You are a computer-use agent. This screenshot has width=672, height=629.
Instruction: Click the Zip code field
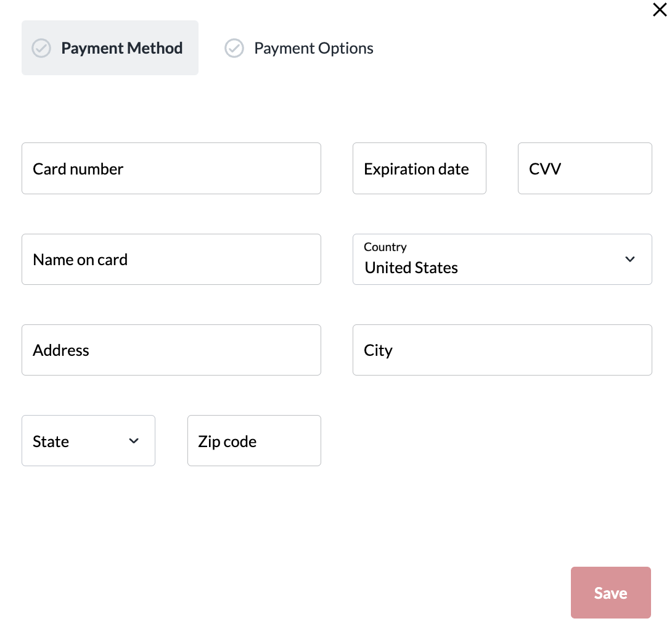254,441
